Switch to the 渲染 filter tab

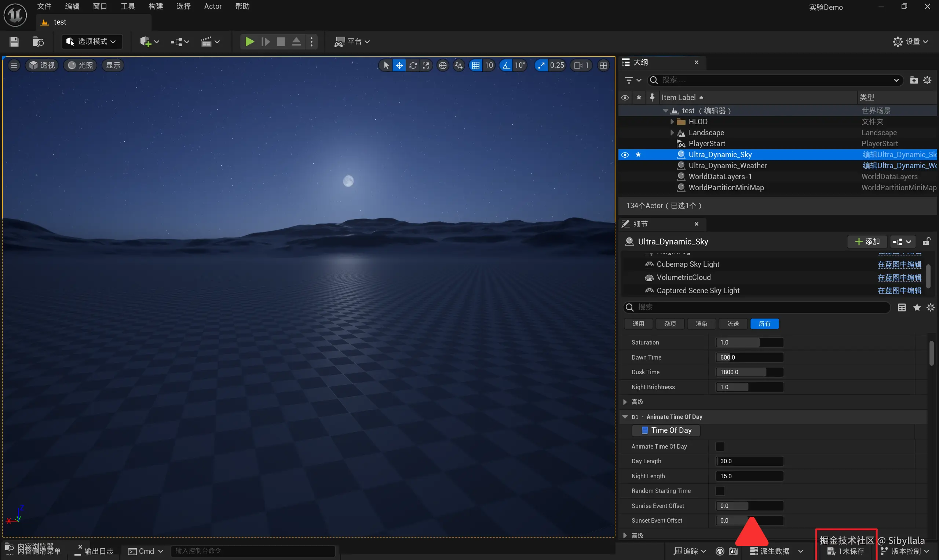tap(702, 324)
